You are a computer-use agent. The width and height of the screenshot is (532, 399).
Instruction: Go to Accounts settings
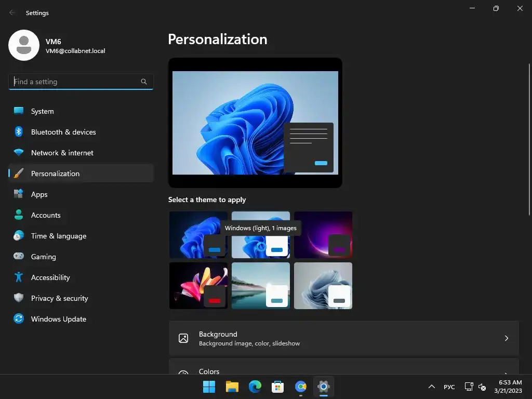[81, 215]
